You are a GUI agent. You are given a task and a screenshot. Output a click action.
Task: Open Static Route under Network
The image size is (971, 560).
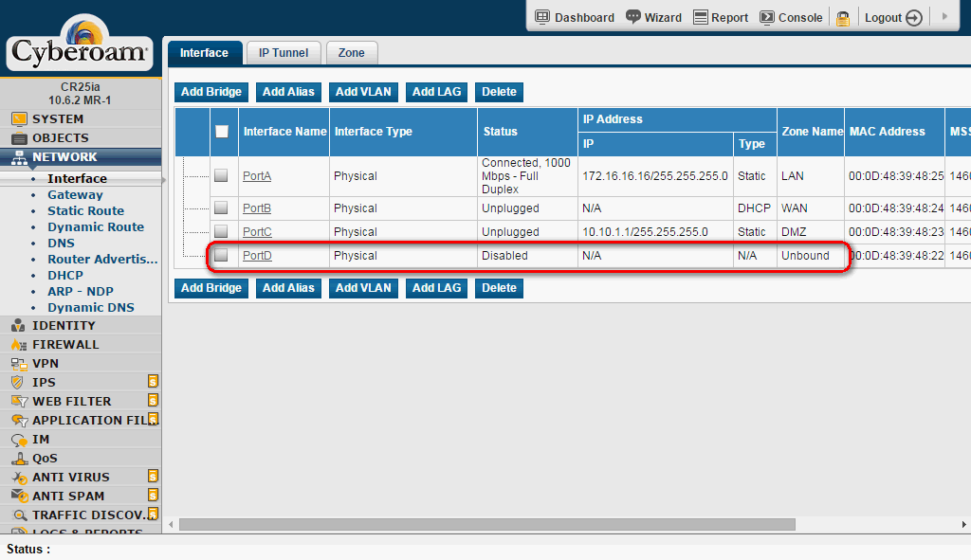tap(85, 210)
